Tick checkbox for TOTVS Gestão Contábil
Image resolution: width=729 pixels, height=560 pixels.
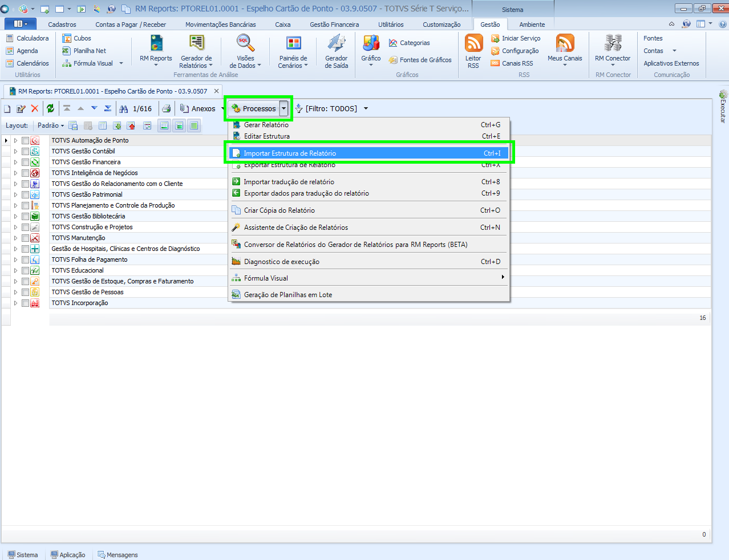coord(25,151)
